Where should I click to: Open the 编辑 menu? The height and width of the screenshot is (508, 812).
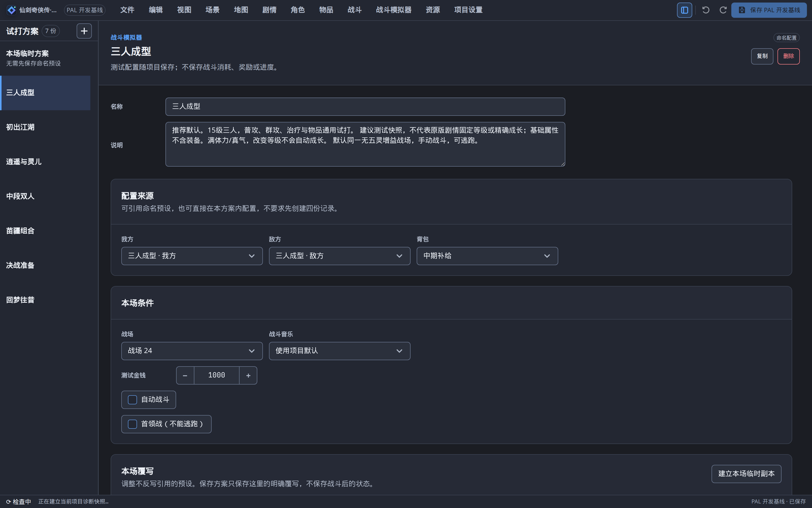point(156,10)
